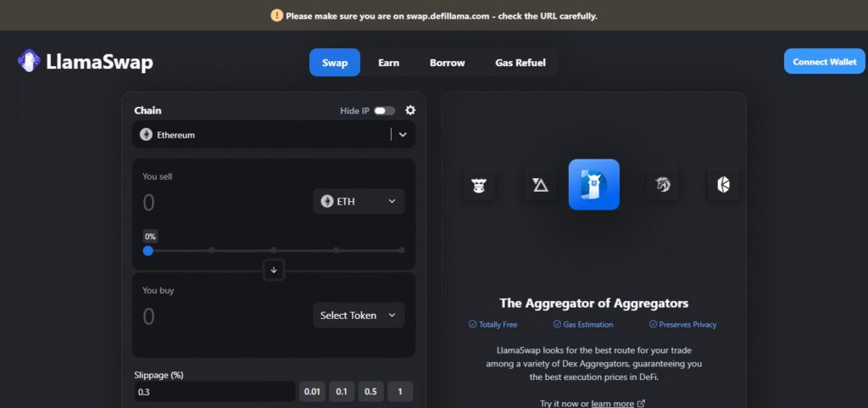Click the Preserves Privacy checkmark icon
This screenshot has height=408, width=868.
[653, 324]
